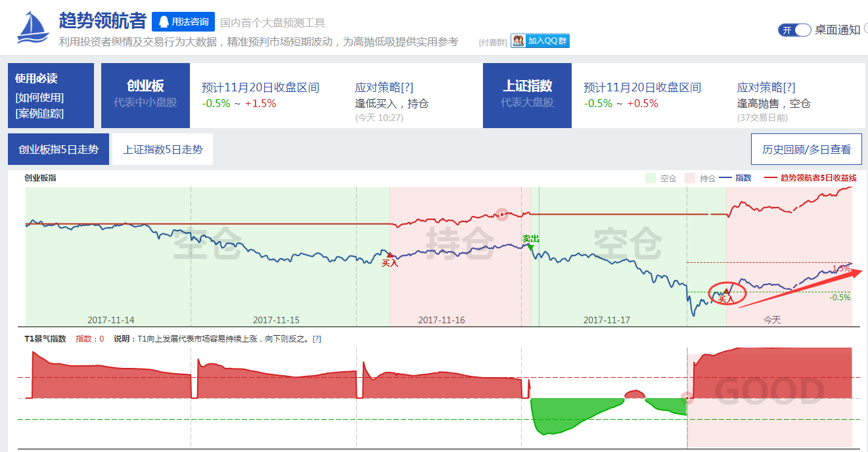Screen dimensions: 868x452
Task: Switch to 创业板指5日走势 tab
Action: tap(58, 149)
